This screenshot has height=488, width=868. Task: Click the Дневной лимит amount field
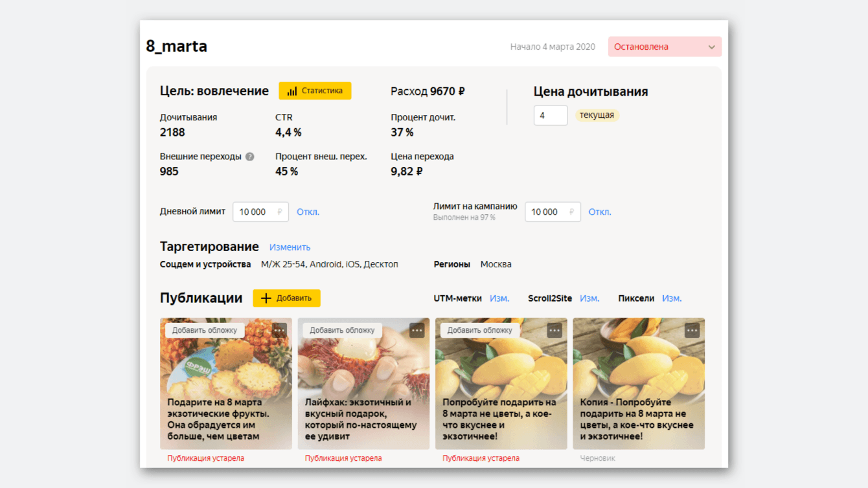[x=260, y=212]
